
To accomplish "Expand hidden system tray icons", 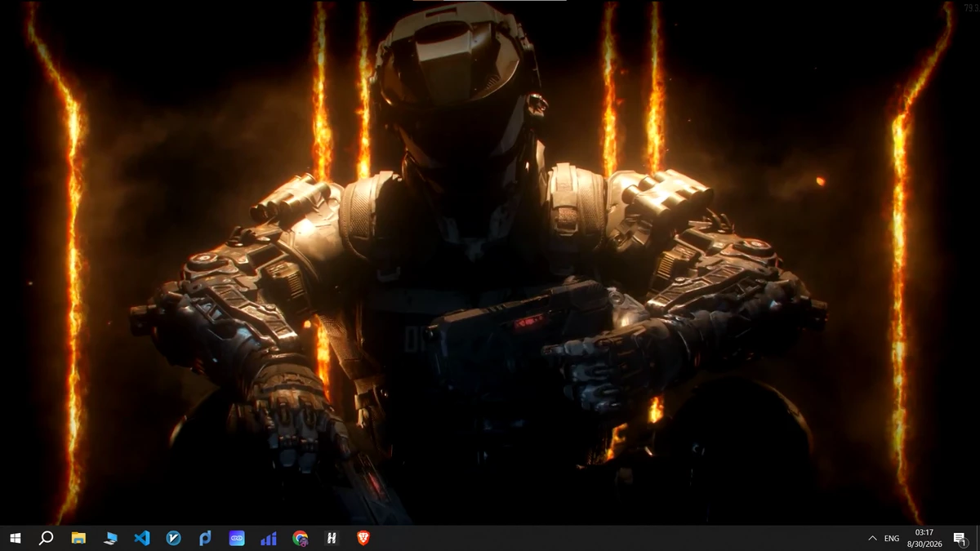I will point(872,538).
